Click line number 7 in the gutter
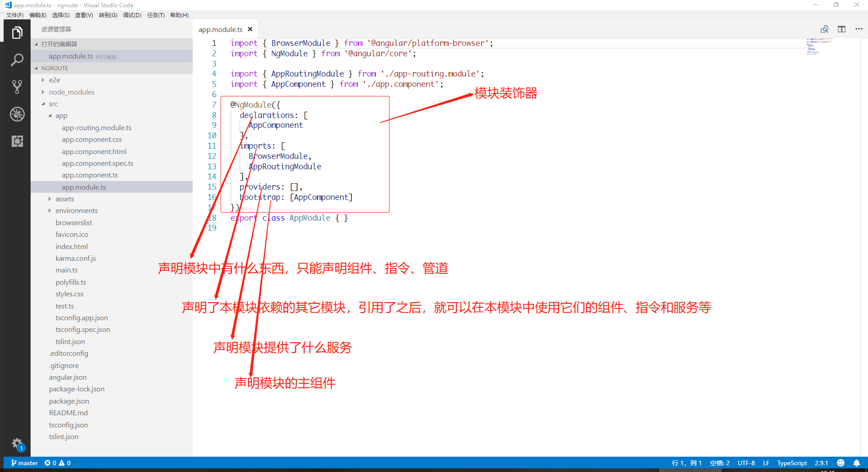 point(214,104)
